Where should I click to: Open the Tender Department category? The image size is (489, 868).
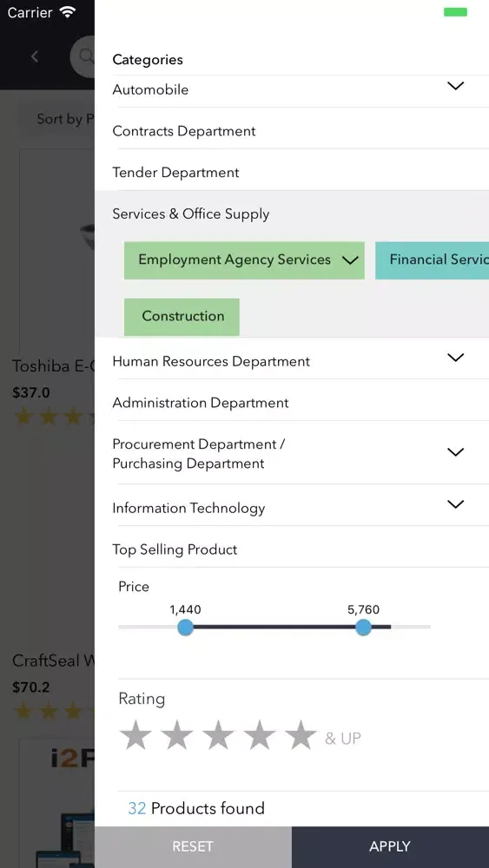tap(292, 172)
